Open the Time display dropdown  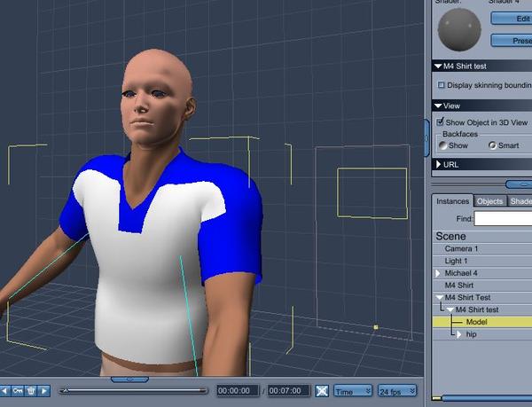(353, 391)
